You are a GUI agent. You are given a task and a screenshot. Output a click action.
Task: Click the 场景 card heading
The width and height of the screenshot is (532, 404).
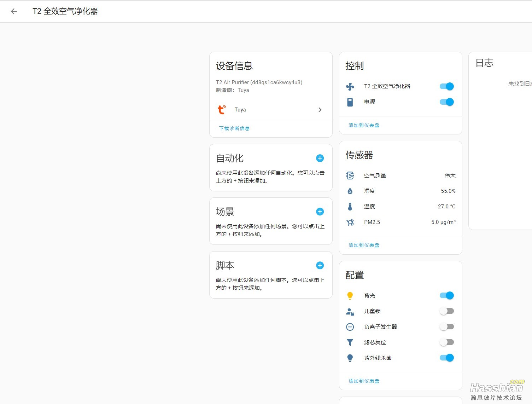click(225, 212)
